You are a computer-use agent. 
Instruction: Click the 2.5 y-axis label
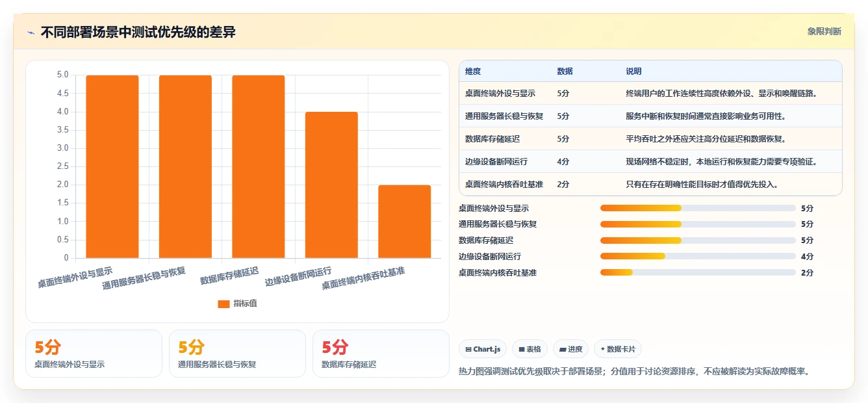[62, 166]
